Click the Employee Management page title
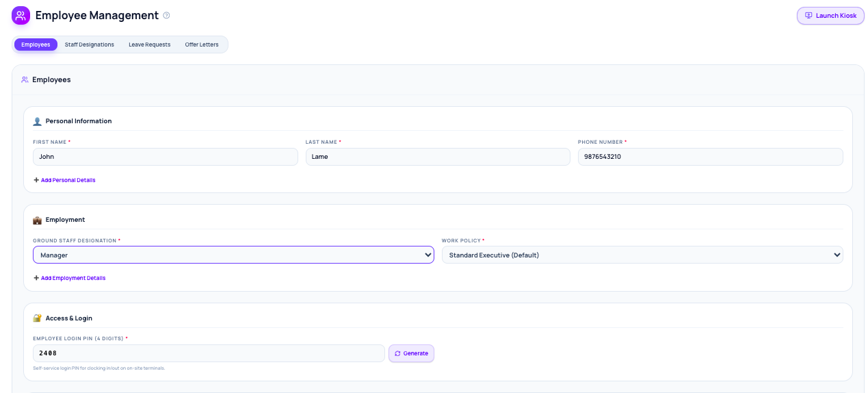This screenshot has width=868, height=393. click(97, 15)
